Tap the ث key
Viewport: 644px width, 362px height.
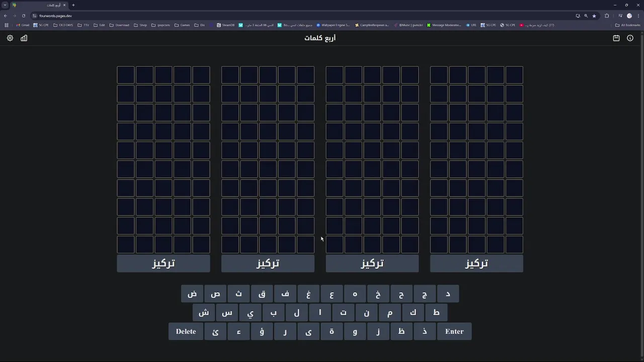click(x=238, y=294)
